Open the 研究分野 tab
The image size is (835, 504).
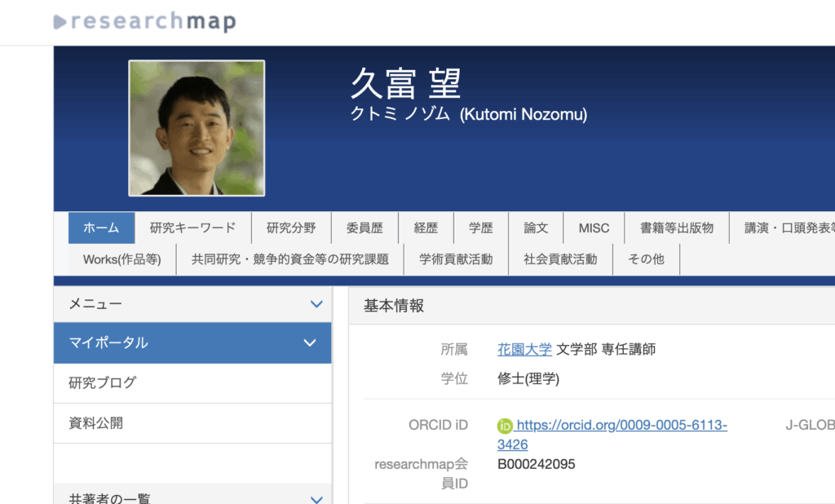click(291, 228)
